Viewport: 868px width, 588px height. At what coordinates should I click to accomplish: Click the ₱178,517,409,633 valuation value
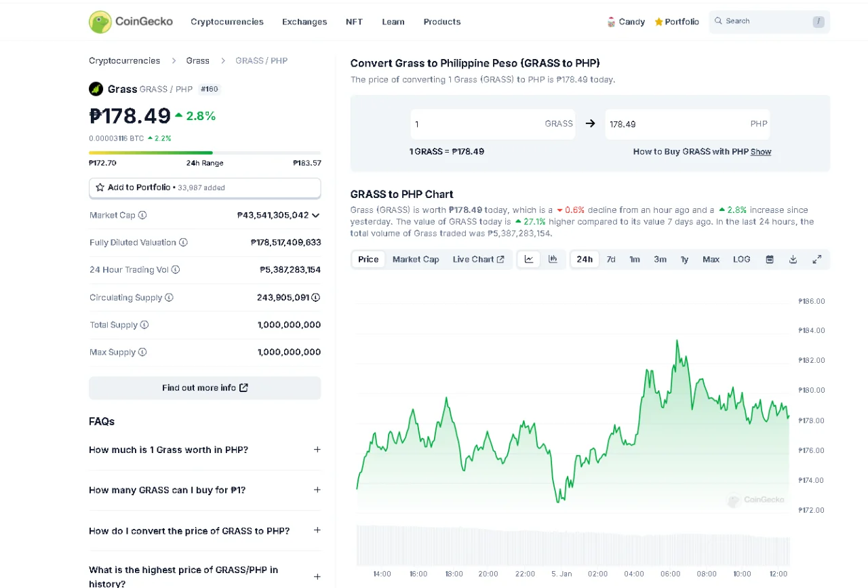click(x=285, y=242)
